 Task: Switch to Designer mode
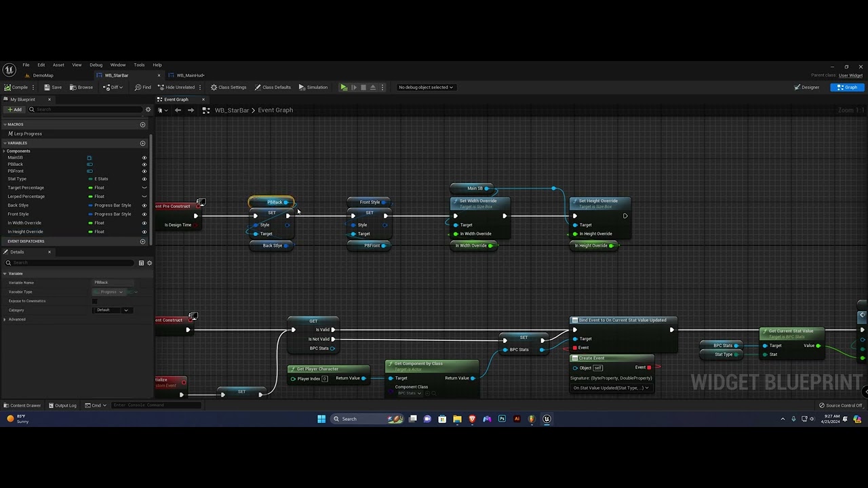click(x=807, y=87)
